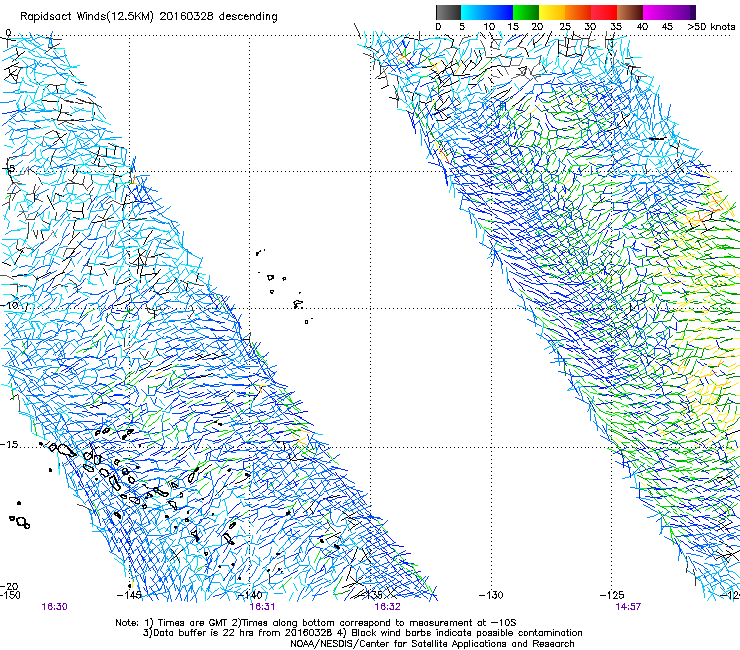This screenshot has height=650, width=740.
Task: Click the '40' label under the color legend
Action: [x=642, y=27]
